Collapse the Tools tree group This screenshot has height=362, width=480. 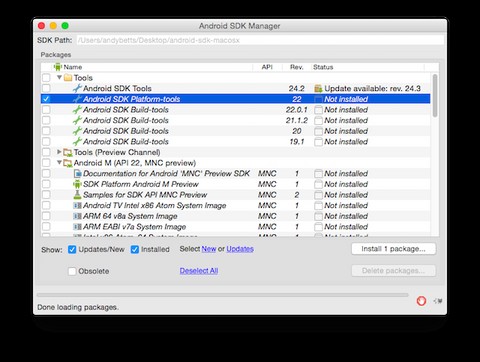pyautogui.click(x=59, y=77)
